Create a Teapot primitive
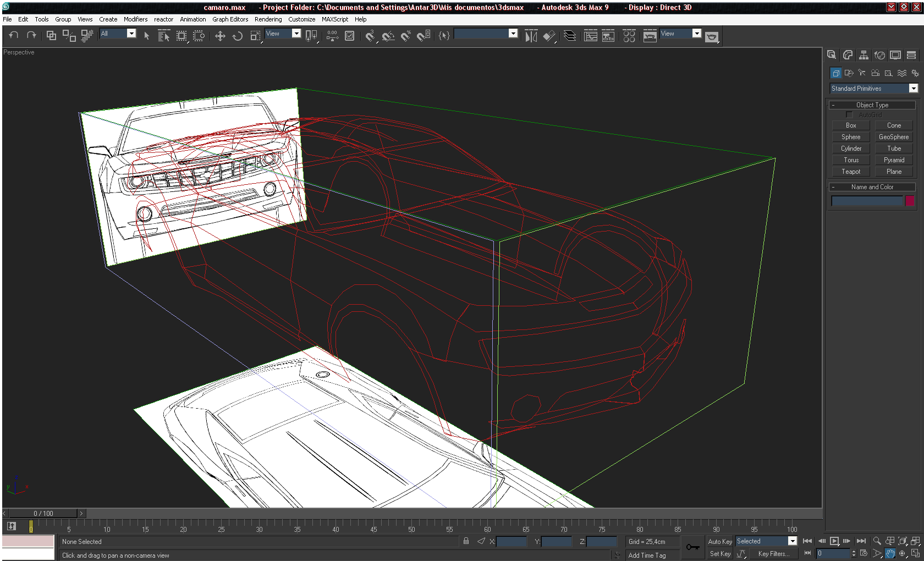The height and width of the screenshot is (561, 924). click(850, 172)
